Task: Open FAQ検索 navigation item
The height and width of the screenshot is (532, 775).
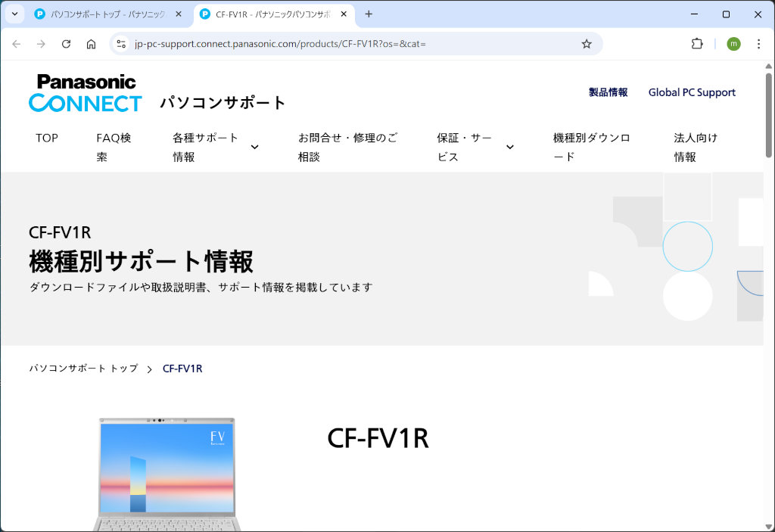Action: pos(114,148)
